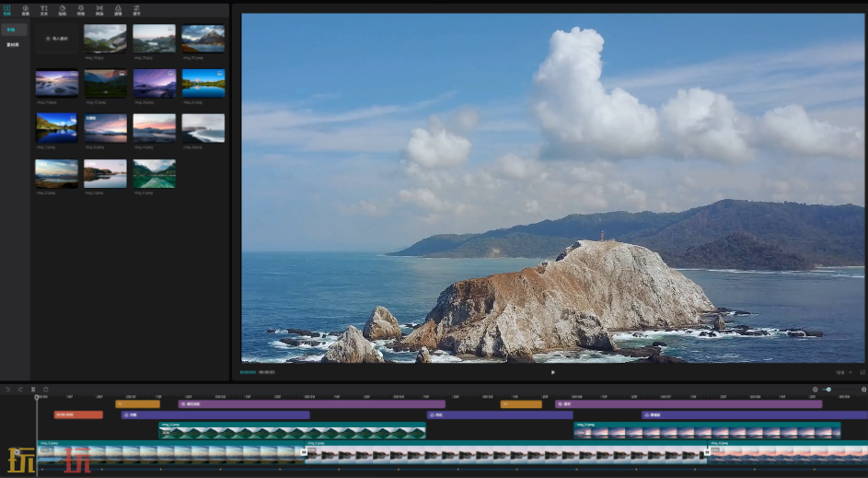Image resolution: width=868 pixels, height=478 pixels.
Task: Select the Local (本地) sidebar entry
Action: coord(14,29)
